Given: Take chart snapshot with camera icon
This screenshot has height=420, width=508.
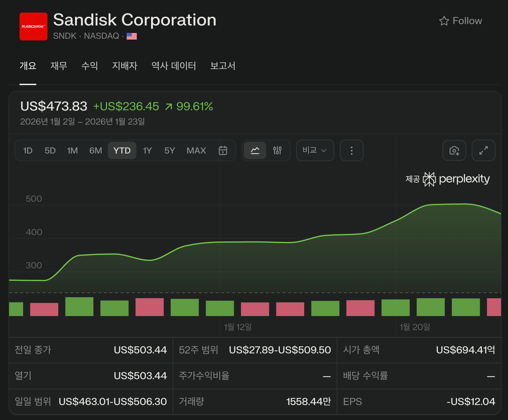Looking at the screenshot, I should point(454,150).
